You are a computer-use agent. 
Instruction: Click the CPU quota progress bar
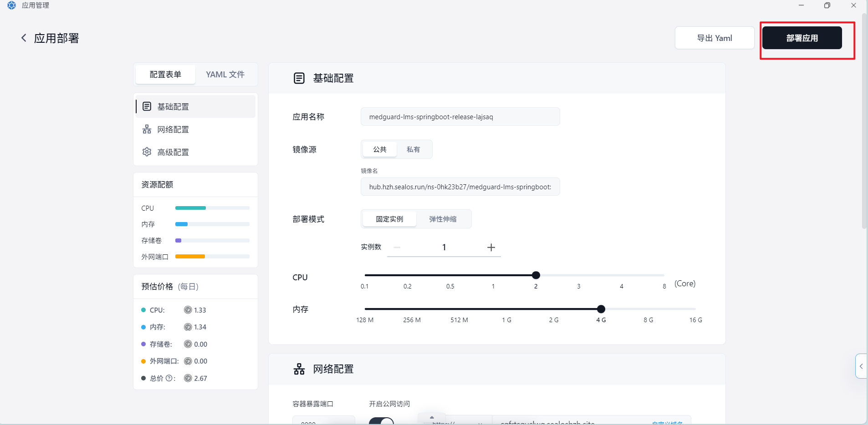click(x=212, y=208)
